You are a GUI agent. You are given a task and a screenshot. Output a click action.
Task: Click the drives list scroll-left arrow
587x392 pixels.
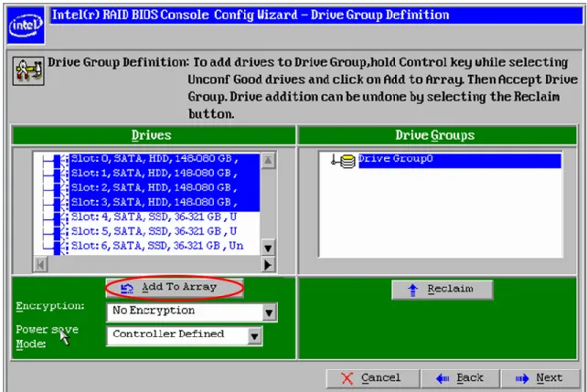[40, 264]
